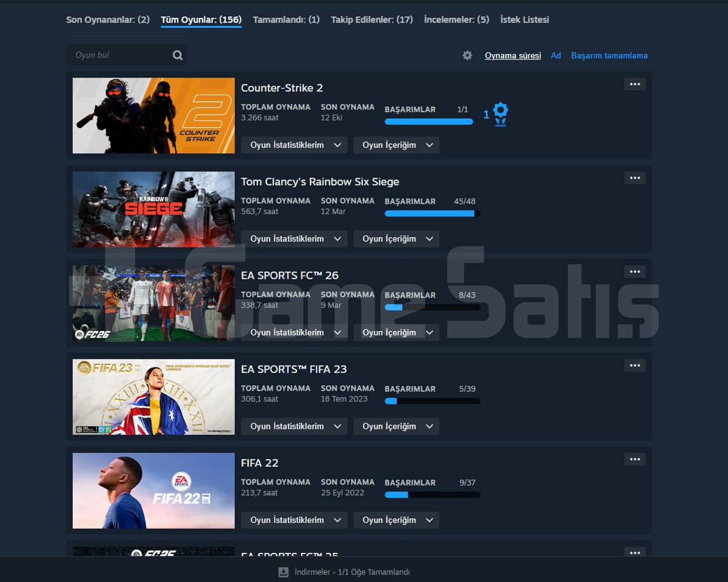Open FIFA 23 game thumbnail
Screen dimensions: 728x582
pos(153,397)
